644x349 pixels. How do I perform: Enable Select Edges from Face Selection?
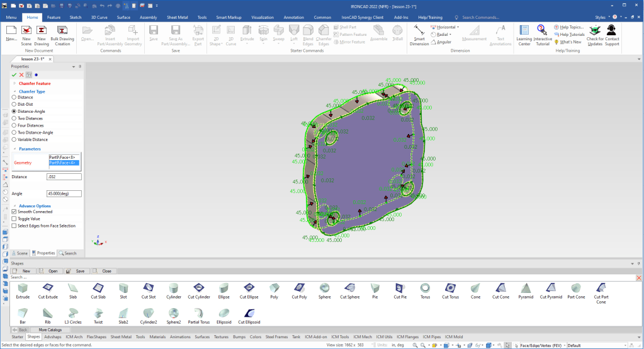pyautogui.click(x=14, y=226)
